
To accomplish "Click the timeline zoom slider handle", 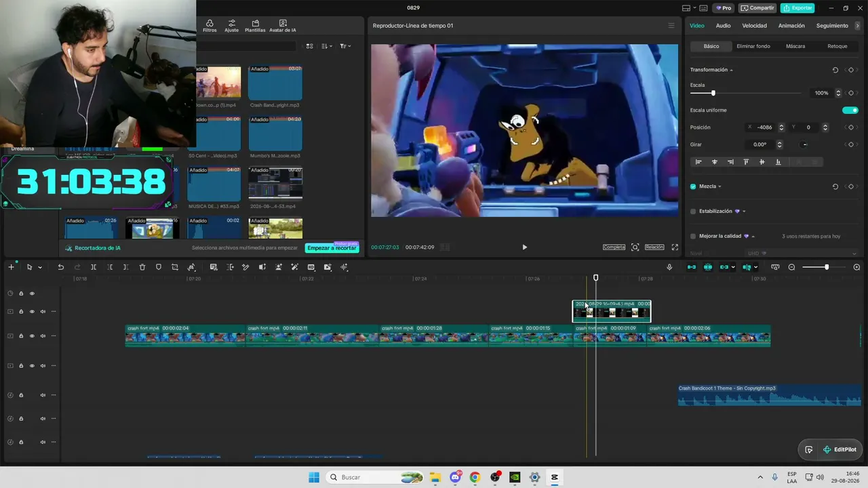I will [x=826, y=267].
